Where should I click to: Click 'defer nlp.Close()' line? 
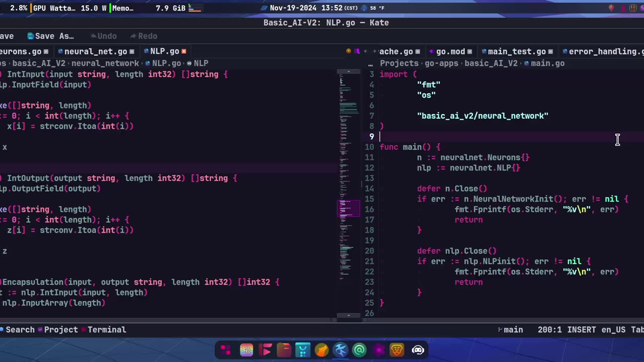point(456,251)
